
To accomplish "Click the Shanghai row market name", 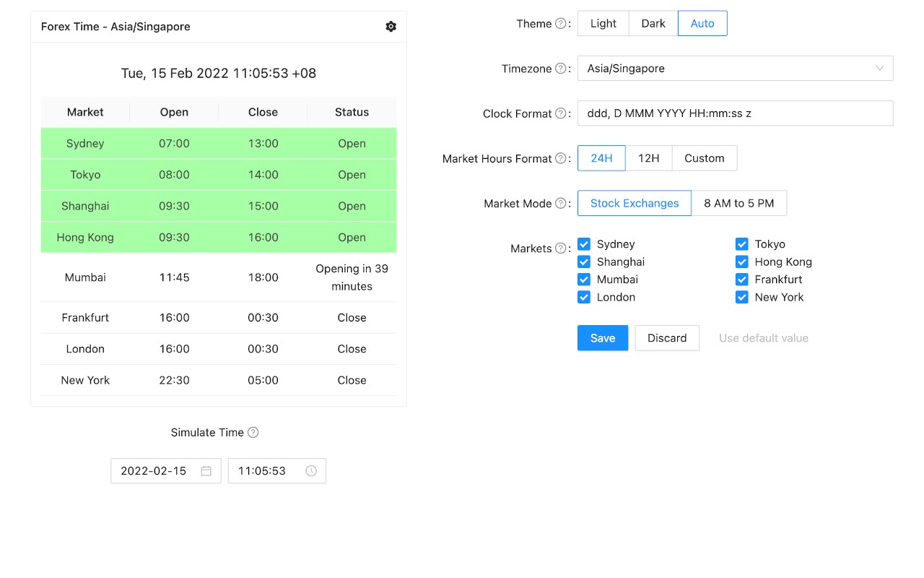I will [x=85, y=206].
